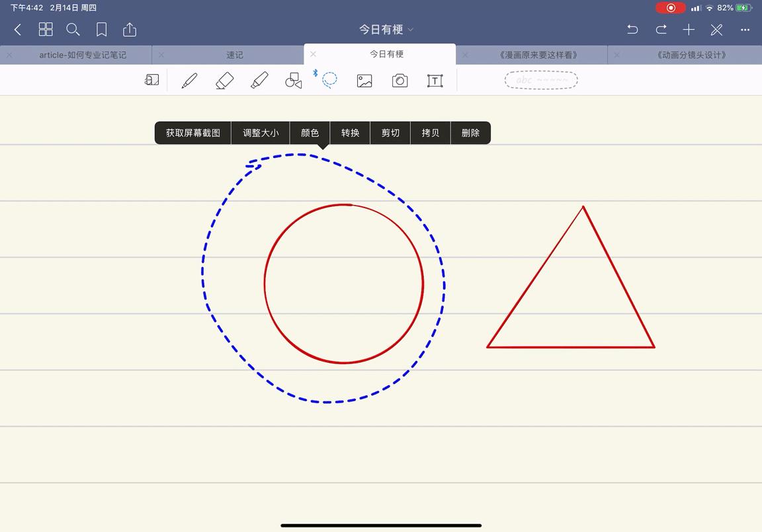Image resolution: width=762 pixels, height=532 pixels.
Task: Open the more options menu
Action: click(x=745, y=29)
